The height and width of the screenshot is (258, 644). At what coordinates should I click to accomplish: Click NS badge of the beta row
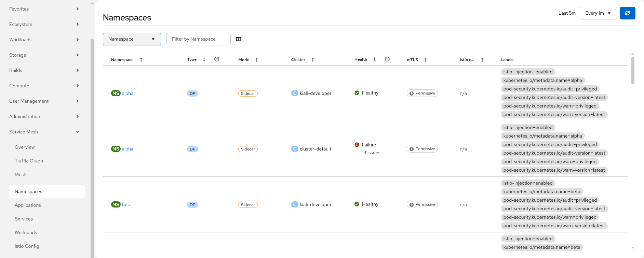(116, 204)
